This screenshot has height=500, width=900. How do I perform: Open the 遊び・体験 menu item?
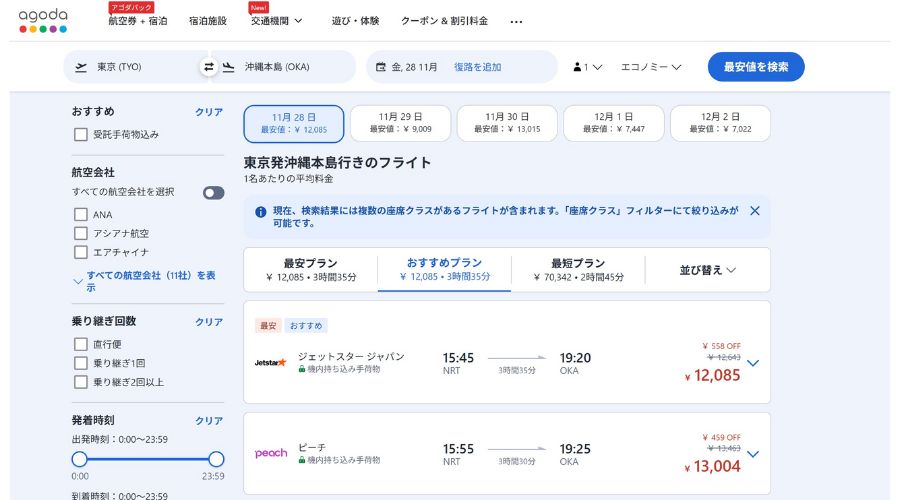click(355, 21)
